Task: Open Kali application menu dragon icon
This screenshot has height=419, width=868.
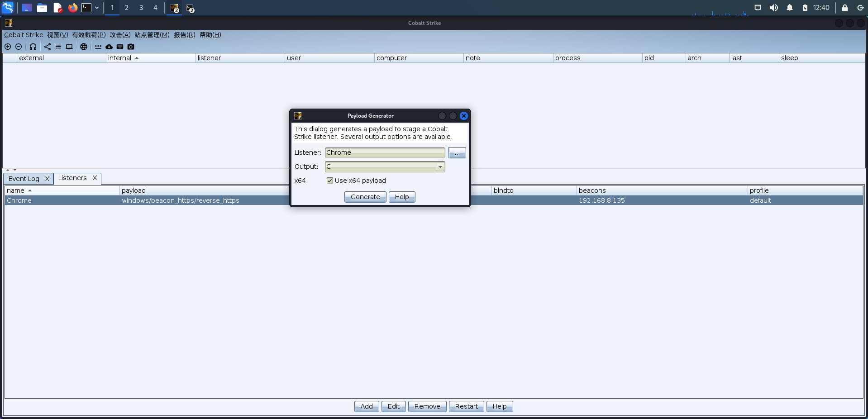Action: pos(8,8)
